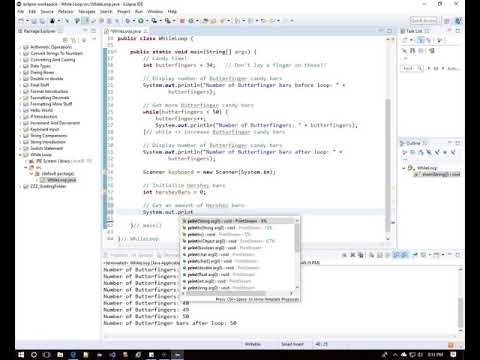
Task: Collapse the While Loop project
Action: (x=20, y=155)
